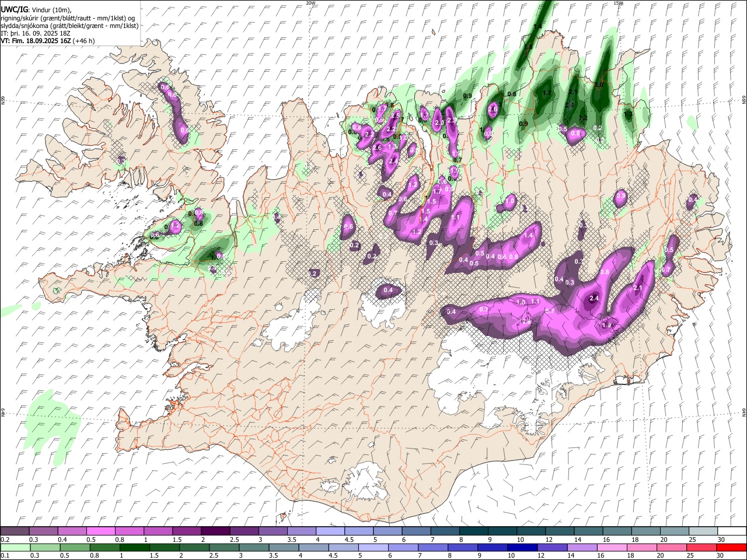747x560 pixels.
Task: Select the pale gray 25–30 snow legend swatch
Action: click(704, 531)
